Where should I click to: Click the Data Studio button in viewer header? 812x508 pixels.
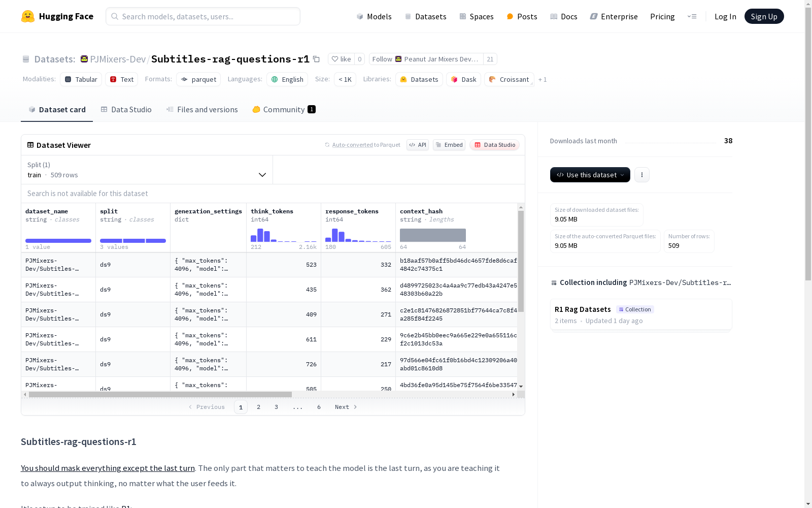coord(495,145)
